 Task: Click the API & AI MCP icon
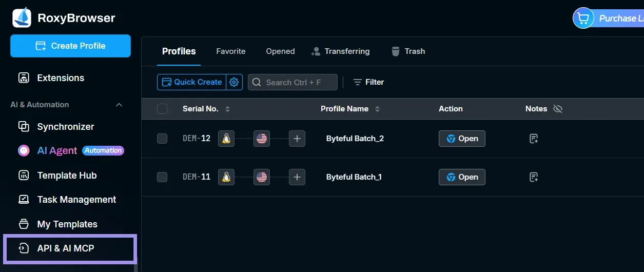click(24, 248)
